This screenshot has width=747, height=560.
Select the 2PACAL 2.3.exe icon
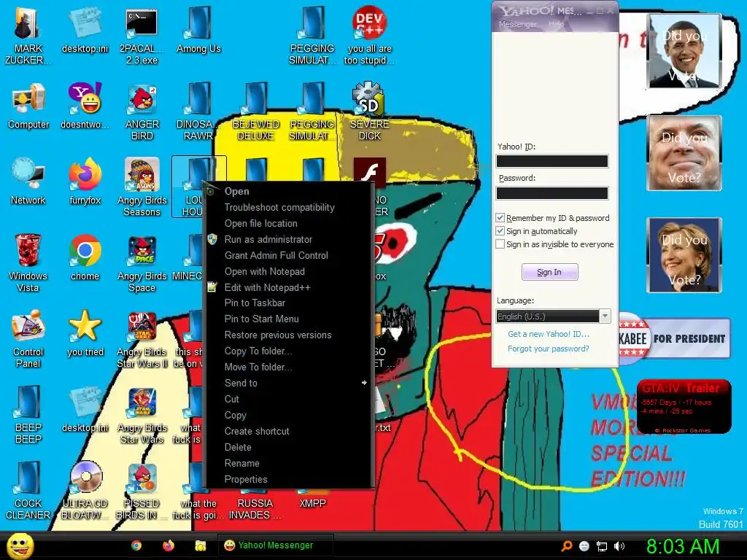(x=142, y=36)
